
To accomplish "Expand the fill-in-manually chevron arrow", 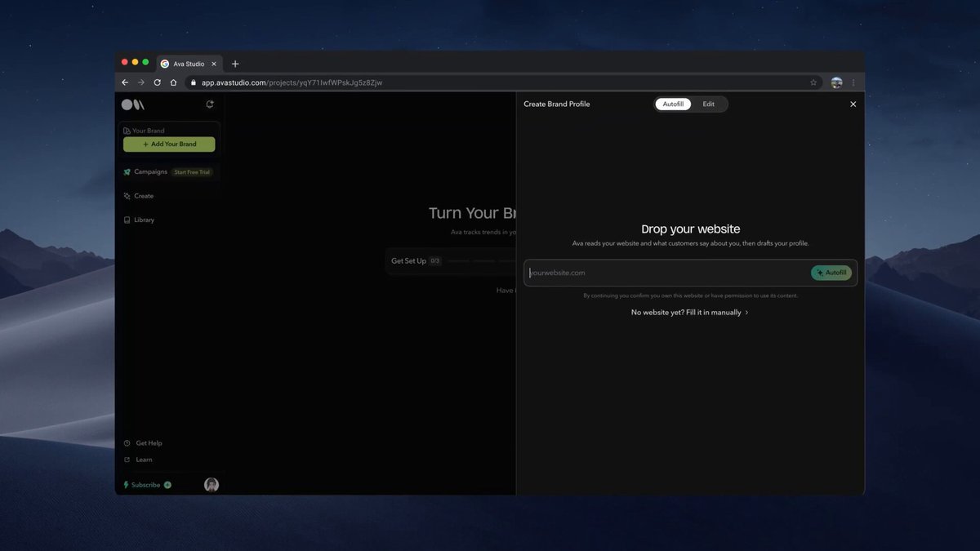I will click(x=746, y=313).
